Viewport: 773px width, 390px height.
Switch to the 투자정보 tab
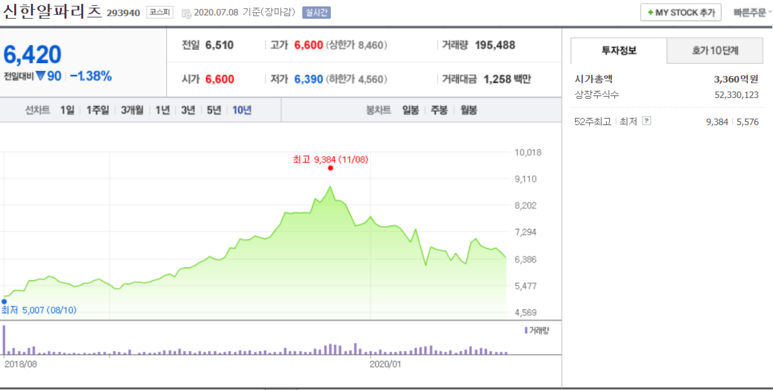click(x=619, y=50)
